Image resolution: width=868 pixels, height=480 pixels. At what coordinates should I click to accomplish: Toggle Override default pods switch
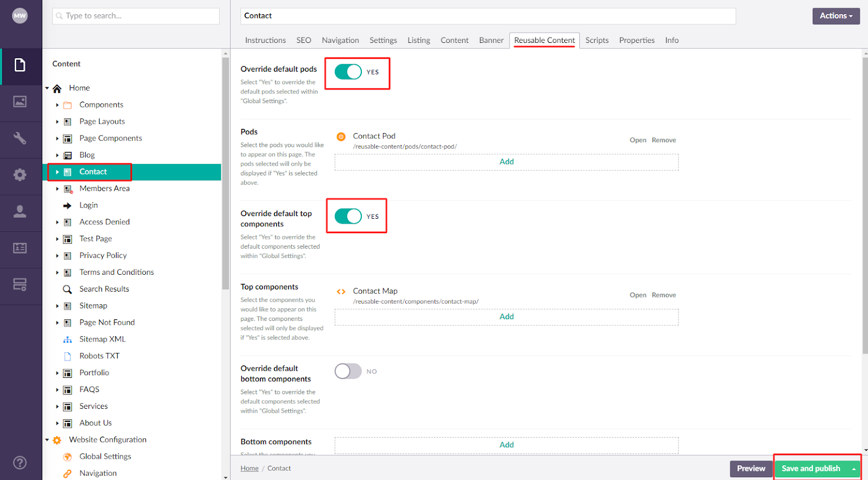[x=348, y=72]
